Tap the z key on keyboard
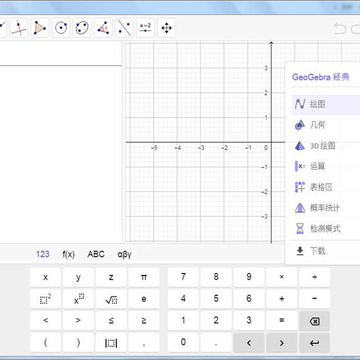360x360 pixels. [111, 277]
